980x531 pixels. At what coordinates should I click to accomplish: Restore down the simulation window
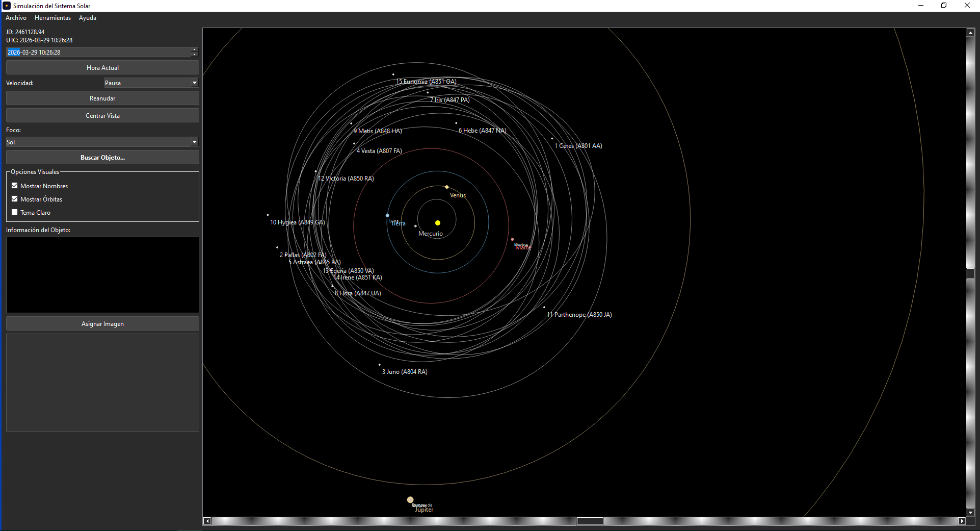944,6
